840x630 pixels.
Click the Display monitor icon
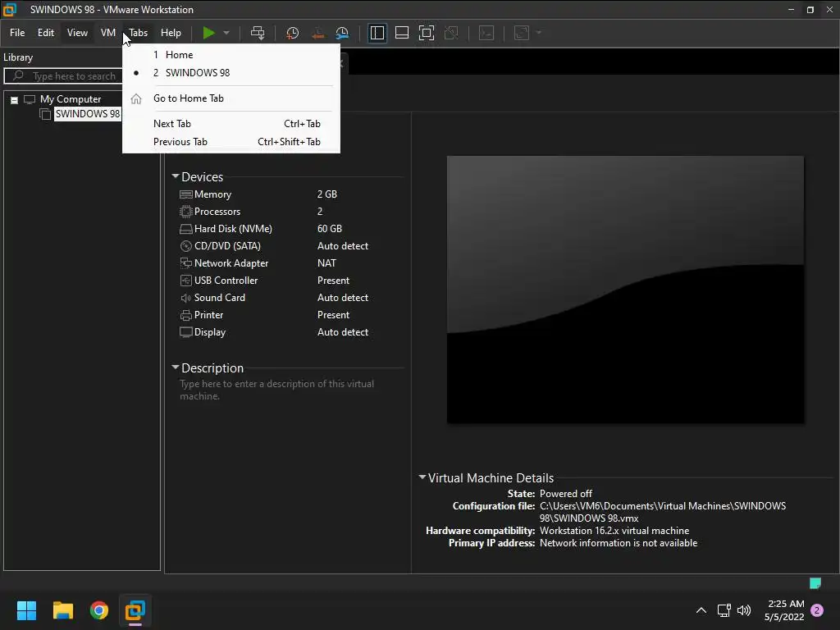[x=186, y=332]
